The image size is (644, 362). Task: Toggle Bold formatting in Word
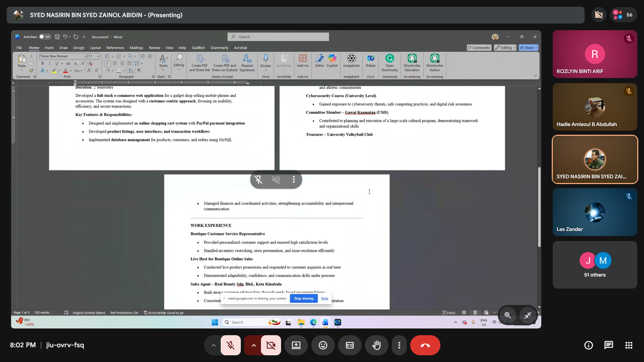pos(43,63)
